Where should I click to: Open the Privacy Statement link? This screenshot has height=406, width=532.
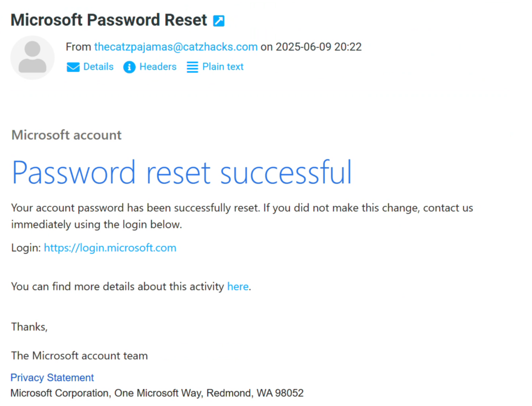click(52, 377)
